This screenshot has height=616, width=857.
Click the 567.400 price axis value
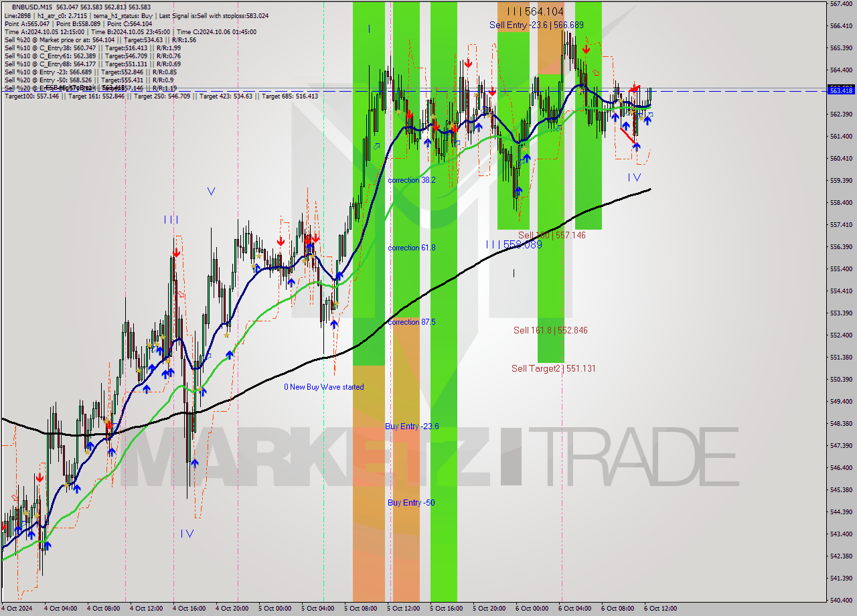point(841,4)
